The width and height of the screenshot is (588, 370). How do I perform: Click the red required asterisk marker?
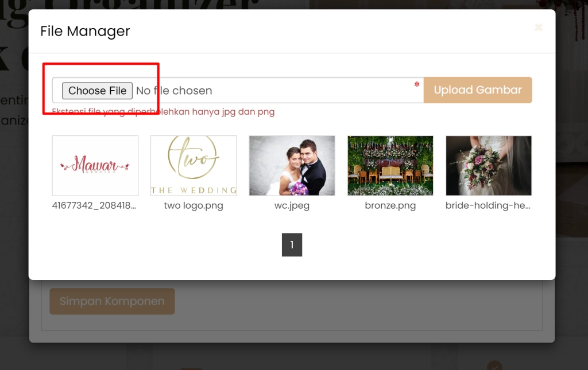(417, 84)
